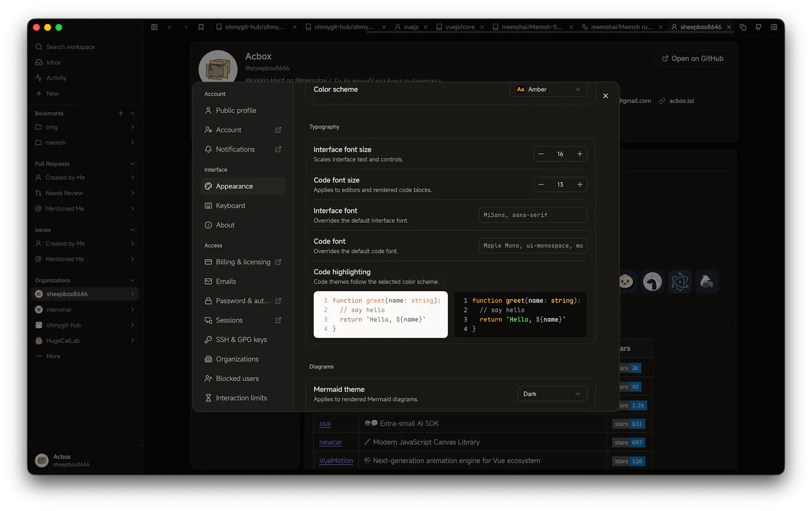The image size is (812, 511).
Task: Open the xsai repository link
Action: (x=325, y=424)
